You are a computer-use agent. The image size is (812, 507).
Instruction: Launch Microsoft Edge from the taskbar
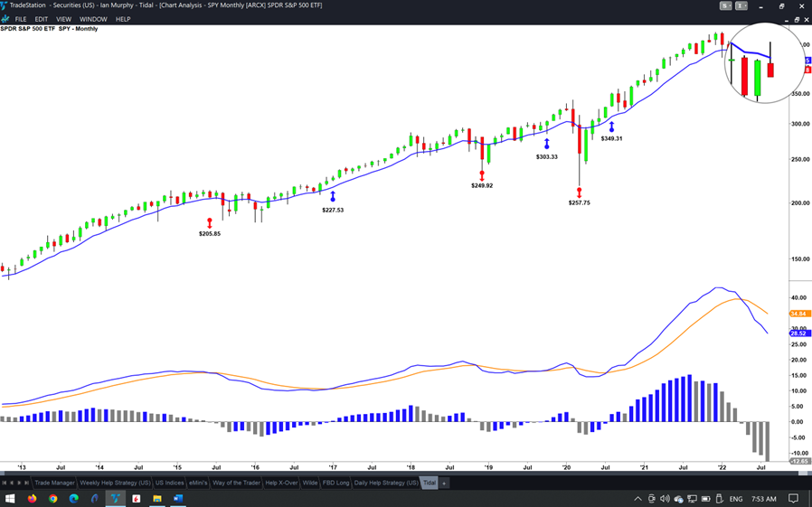point(73,499)
